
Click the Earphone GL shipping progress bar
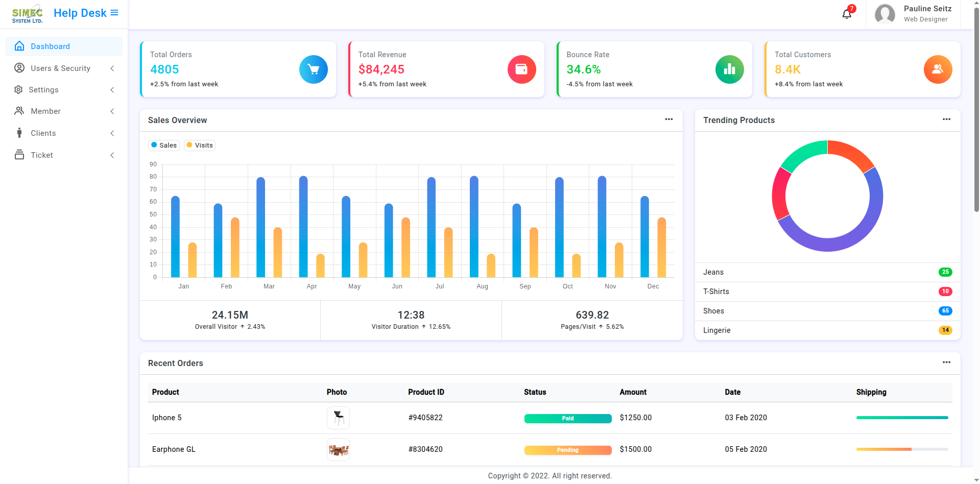pyautogui.click(x=902, y=449)
